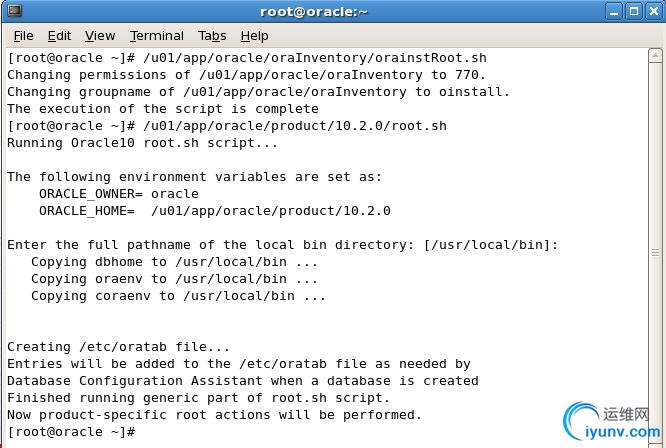The height and width of the screenshot is (448, 666).
Task: Maximize the root@oracle terminal window
Action: [x=635, y=11]
